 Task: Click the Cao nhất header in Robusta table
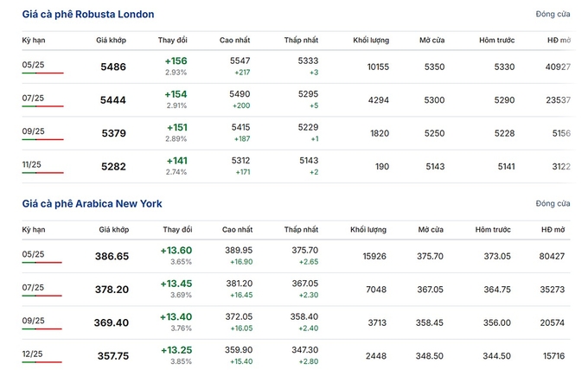(234, 40)
